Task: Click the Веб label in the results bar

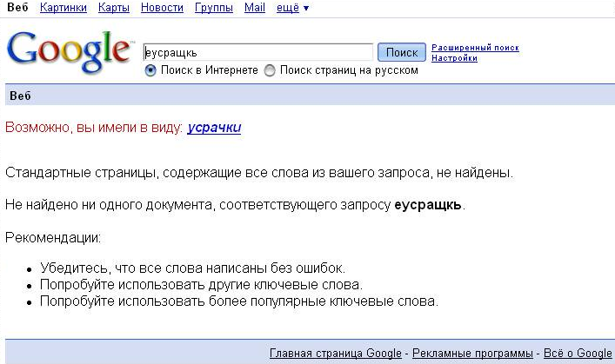Action: [20, 96]
